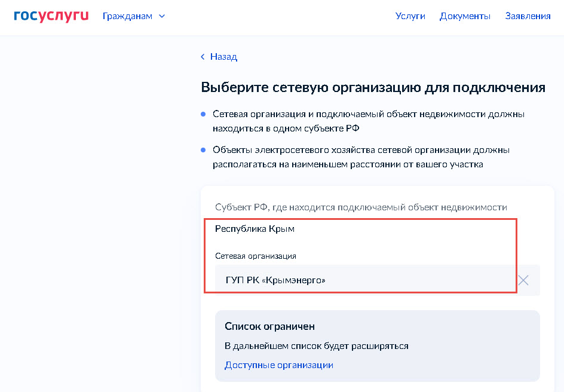Click the Объекты электросетевого хозяйства bullet text

(361, 157)
